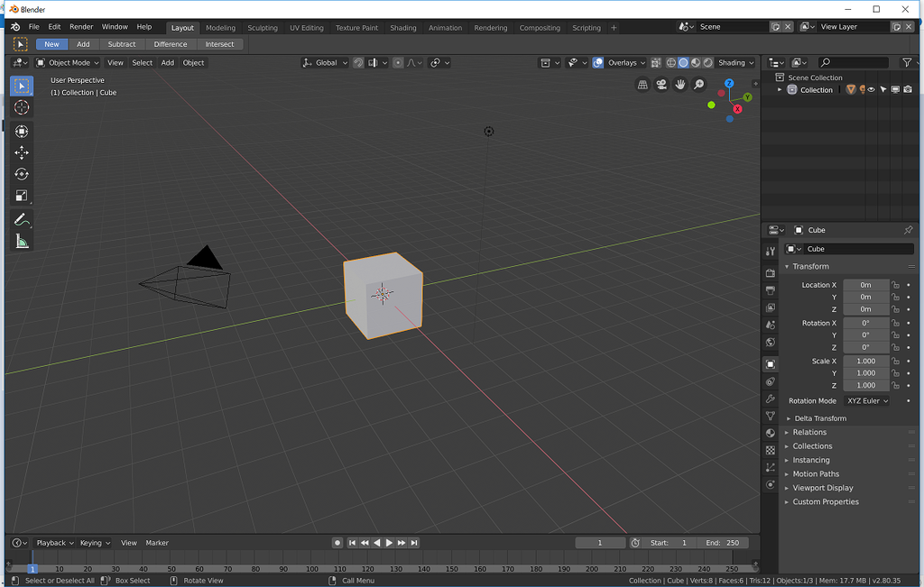Toggle lock on Location X
924x587 pixels.
click(895, 285)
